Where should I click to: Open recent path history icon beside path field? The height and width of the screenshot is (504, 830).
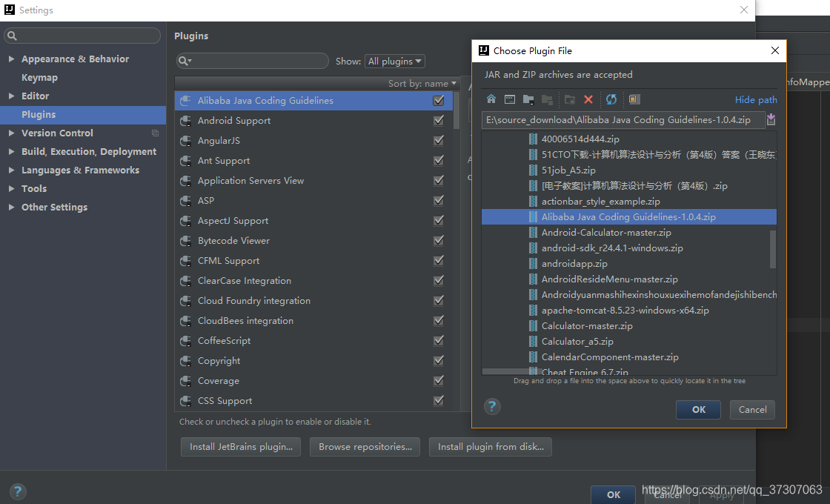(x=771, y=119)
